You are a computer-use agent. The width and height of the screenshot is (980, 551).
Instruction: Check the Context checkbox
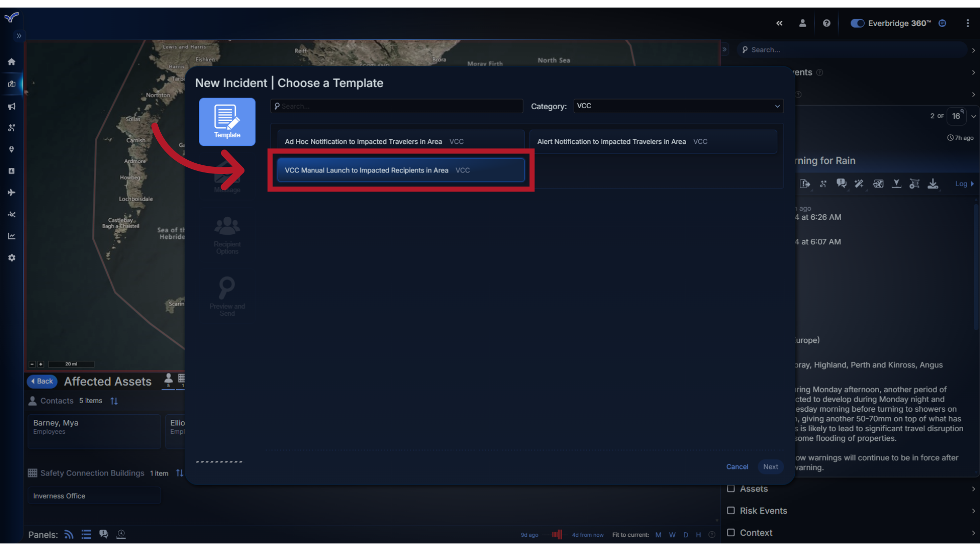tap(731, 533)
